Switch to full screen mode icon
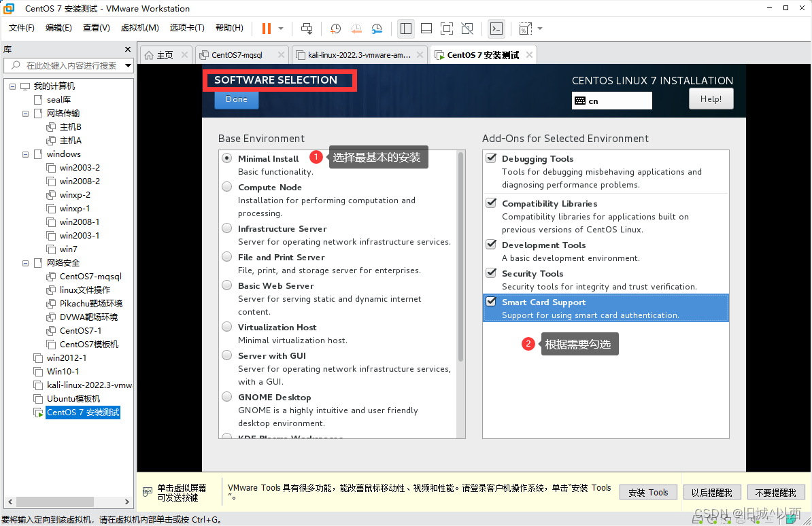 tap(446, 29)
